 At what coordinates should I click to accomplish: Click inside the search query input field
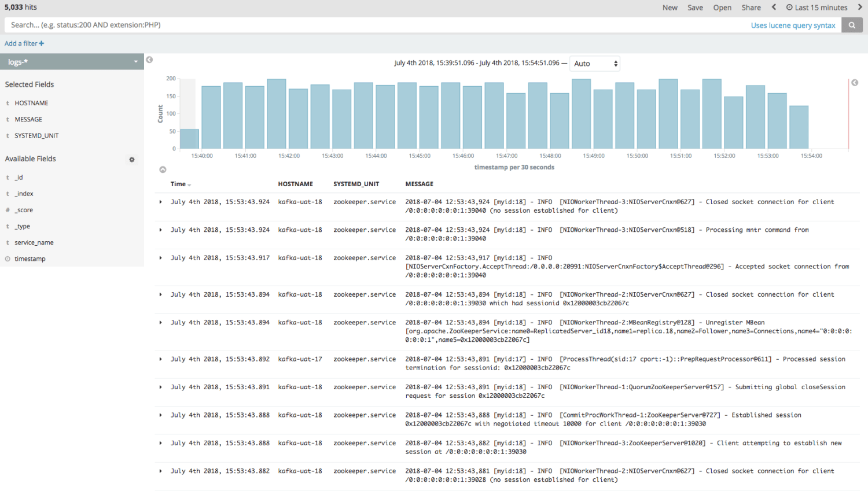347,25
